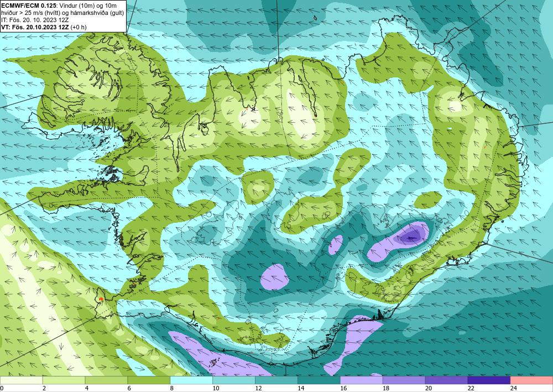
Task: Click the '24' value on the wind scale
Action: [514, 389]
